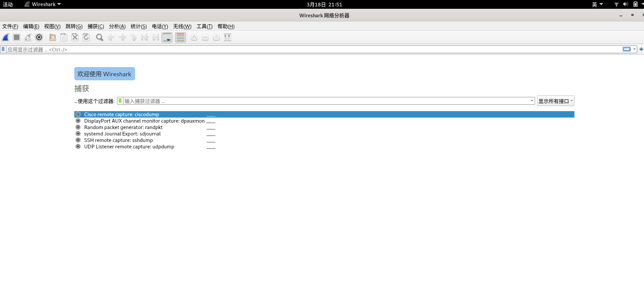Screen dimensions: 644x288
Task: Open options gear for sdjournal interface
Action: click(78, 134)
